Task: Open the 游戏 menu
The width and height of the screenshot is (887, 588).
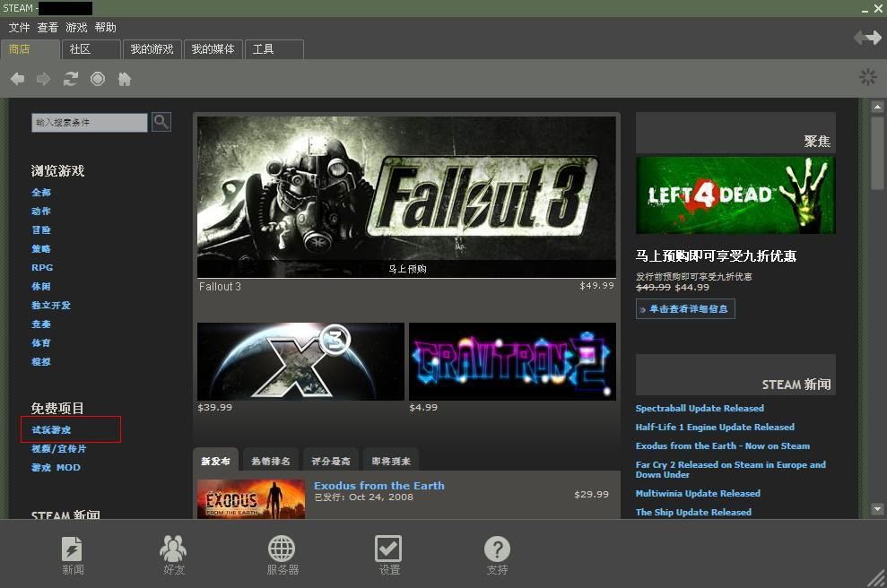Action: click(76, 27)
